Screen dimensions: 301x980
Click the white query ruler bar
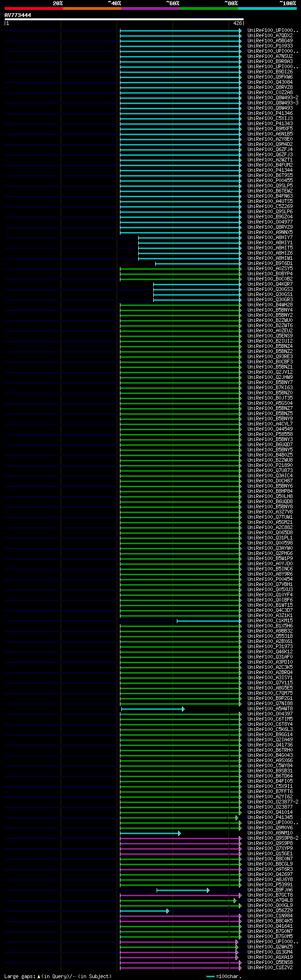[124, 19]
